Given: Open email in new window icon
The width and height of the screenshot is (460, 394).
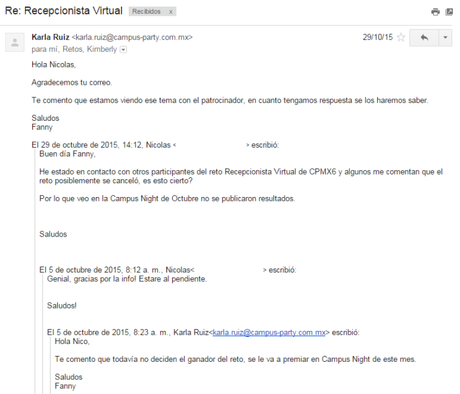Looking at the screenshot, I should 449,12.
